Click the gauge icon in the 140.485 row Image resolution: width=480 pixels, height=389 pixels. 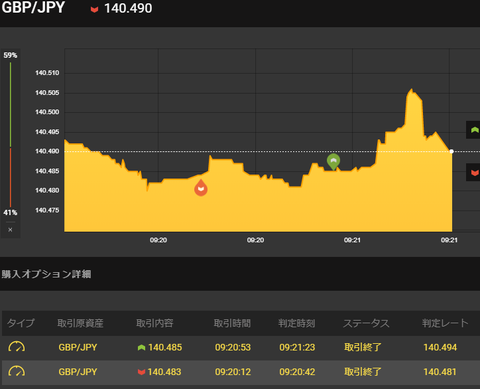click(x=17, y=347)
